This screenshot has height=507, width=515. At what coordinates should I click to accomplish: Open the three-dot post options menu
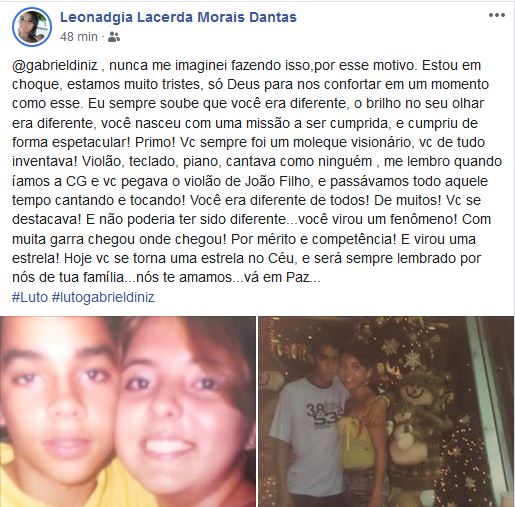coord(497,15)
